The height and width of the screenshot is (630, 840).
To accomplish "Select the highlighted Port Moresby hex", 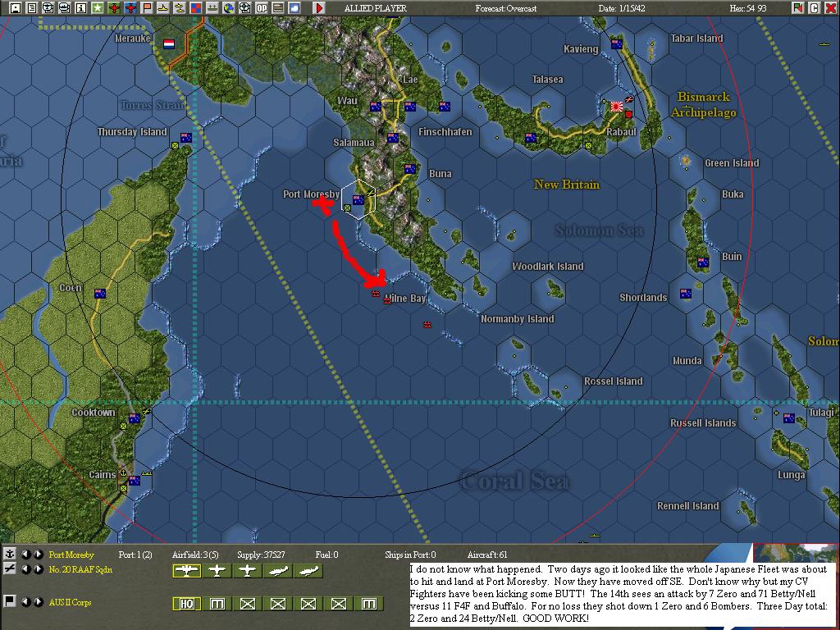I will tap(358, 199).
